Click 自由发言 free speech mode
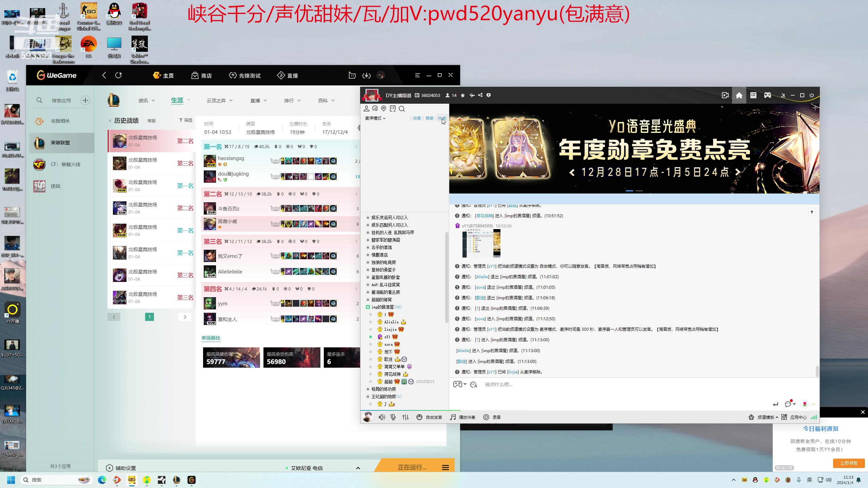This screenshot has height=488, width=868. (x=429, y=417)
